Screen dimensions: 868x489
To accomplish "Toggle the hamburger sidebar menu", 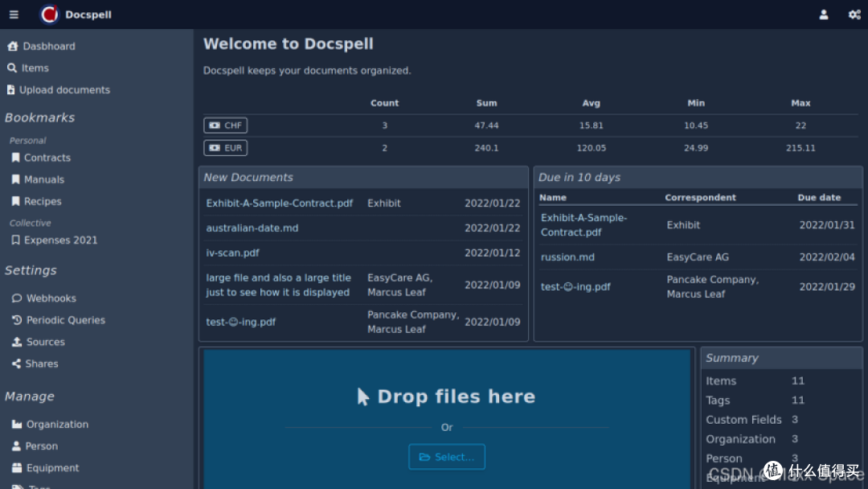I will pos(14,14).
